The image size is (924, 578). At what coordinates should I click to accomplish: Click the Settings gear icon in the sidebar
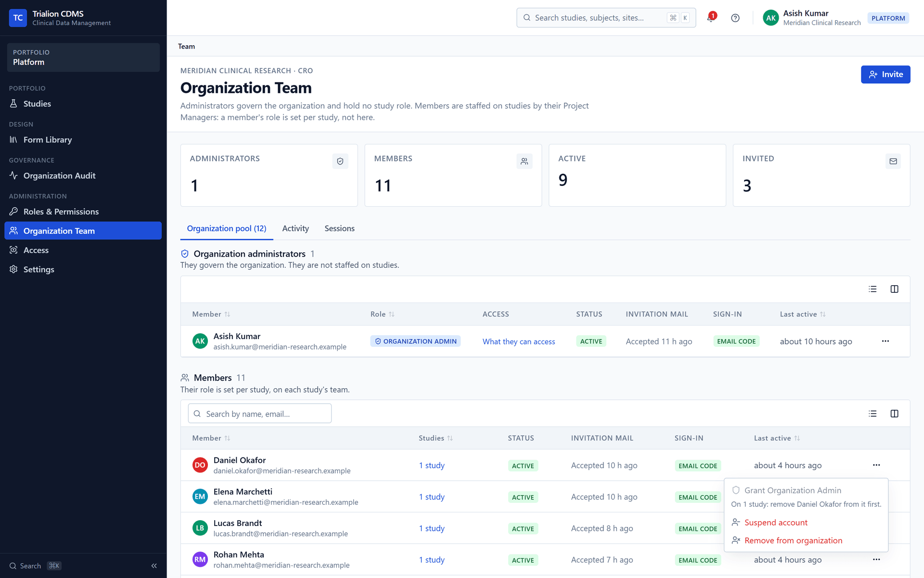13,269
